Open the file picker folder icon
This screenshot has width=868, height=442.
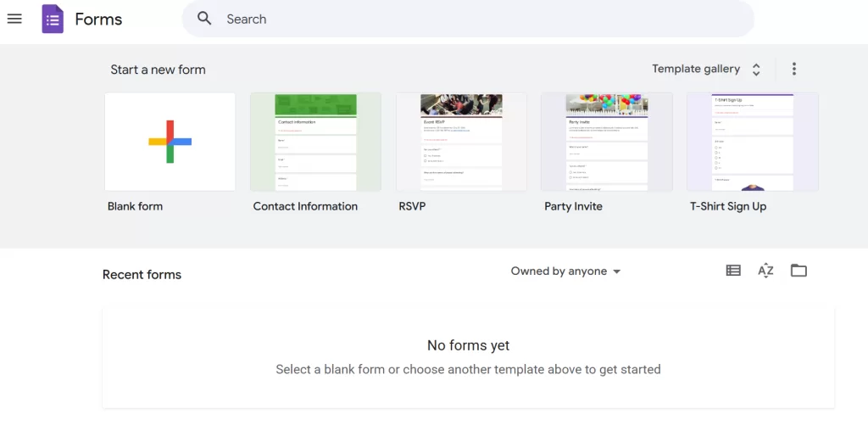798,271
